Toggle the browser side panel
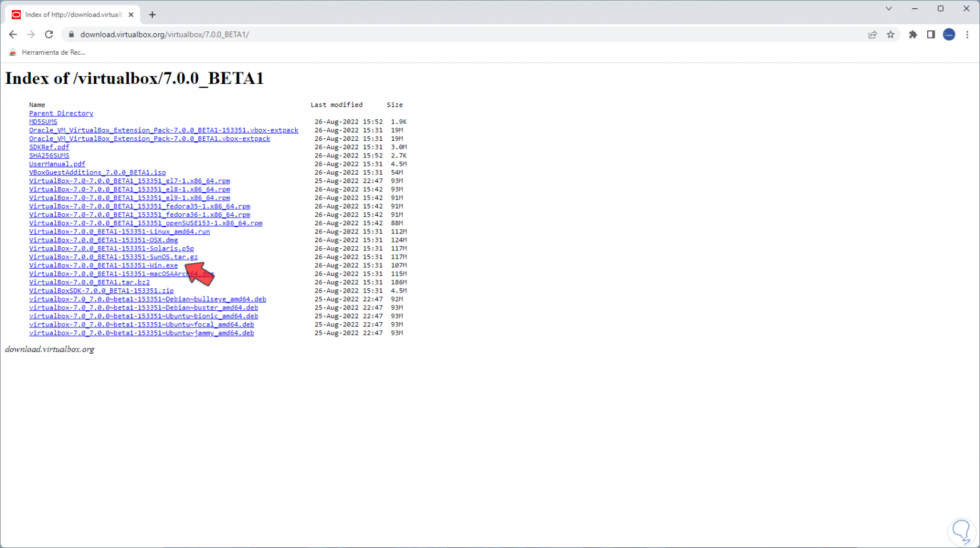 [931, 34]
